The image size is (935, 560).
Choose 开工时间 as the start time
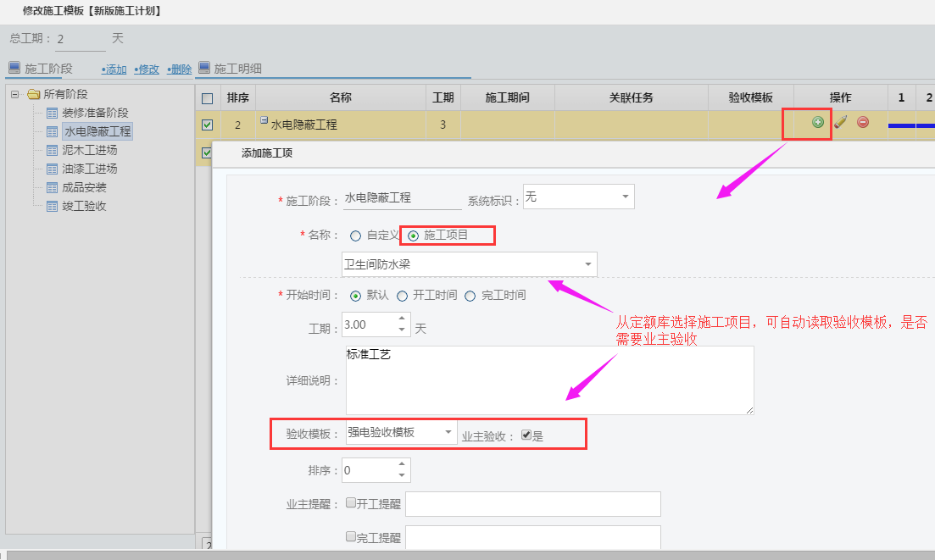403,296
